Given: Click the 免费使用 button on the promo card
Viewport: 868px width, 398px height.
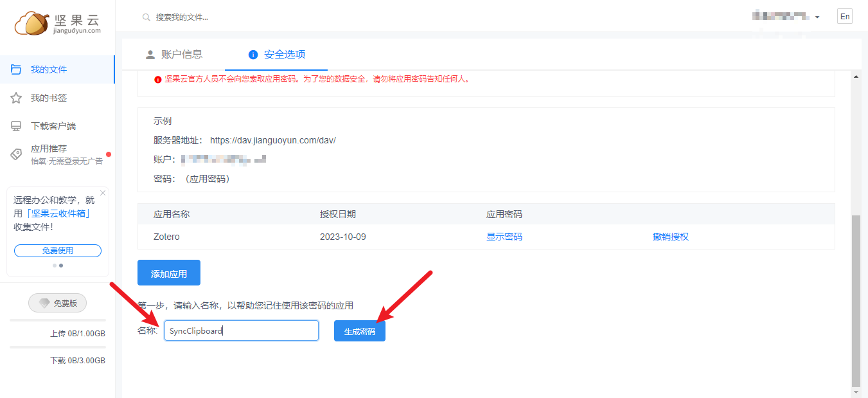Looking at the screenshot, I should pyautogui.click(x=57, y=250).
